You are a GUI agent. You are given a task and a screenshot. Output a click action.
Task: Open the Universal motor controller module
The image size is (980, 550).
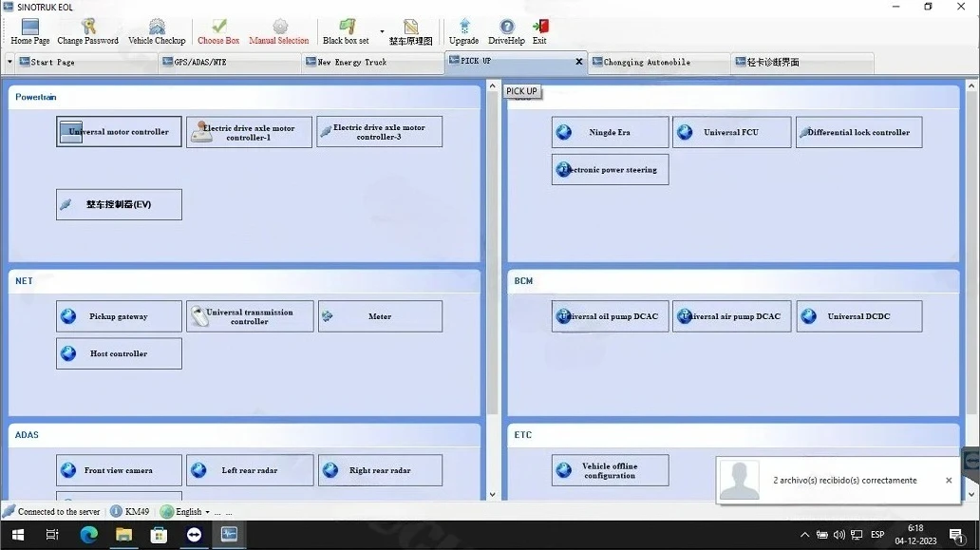[x=119, y=132]
